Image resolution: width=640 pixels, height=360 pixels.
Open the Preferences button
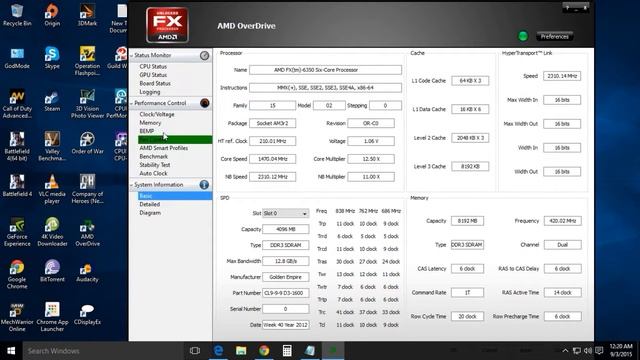(x=554, y=36)
